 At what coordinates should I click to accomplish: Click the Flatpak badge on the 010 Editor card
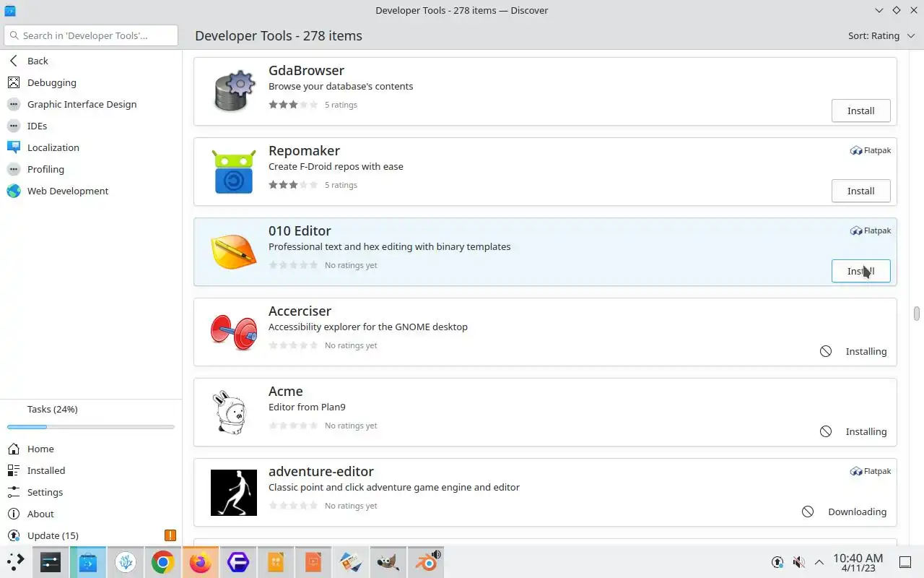(871, 230)
